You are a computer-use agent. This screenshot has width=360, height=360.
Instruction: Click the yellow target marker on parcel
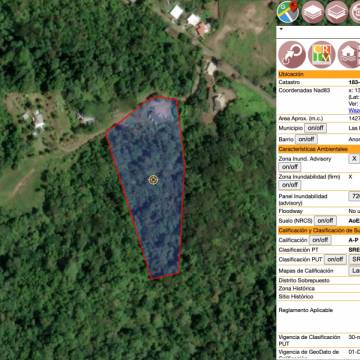point(153,180)
